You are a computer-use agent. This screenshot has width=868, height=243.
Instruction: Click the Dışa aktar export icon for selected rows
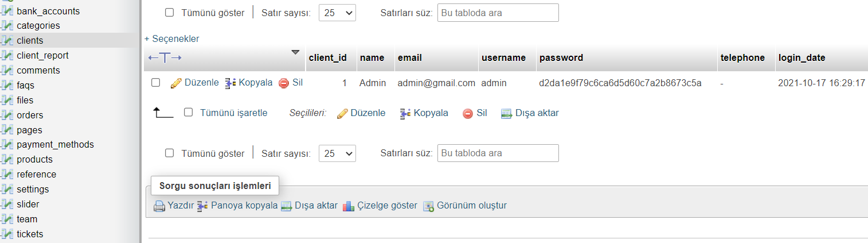(507, 113)
